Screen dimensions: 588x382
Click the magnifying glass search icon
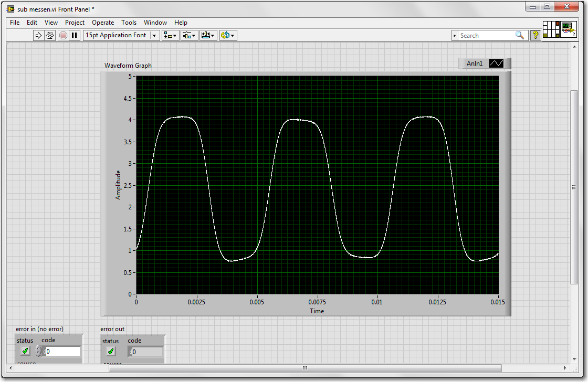click(520, 35)
